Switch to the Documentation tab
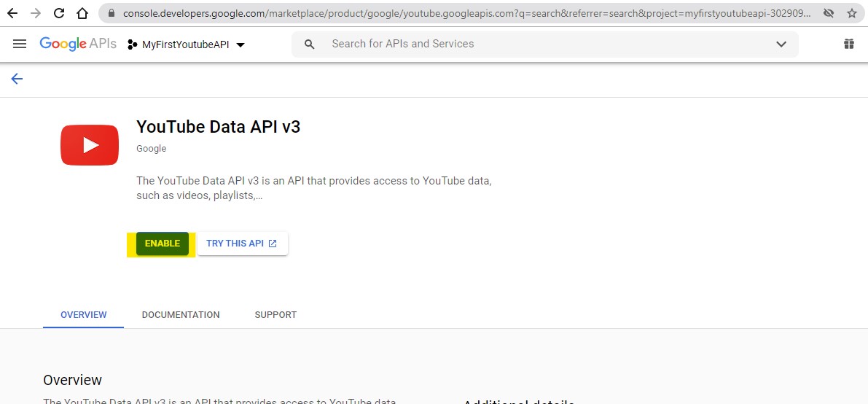 point(181,315)
